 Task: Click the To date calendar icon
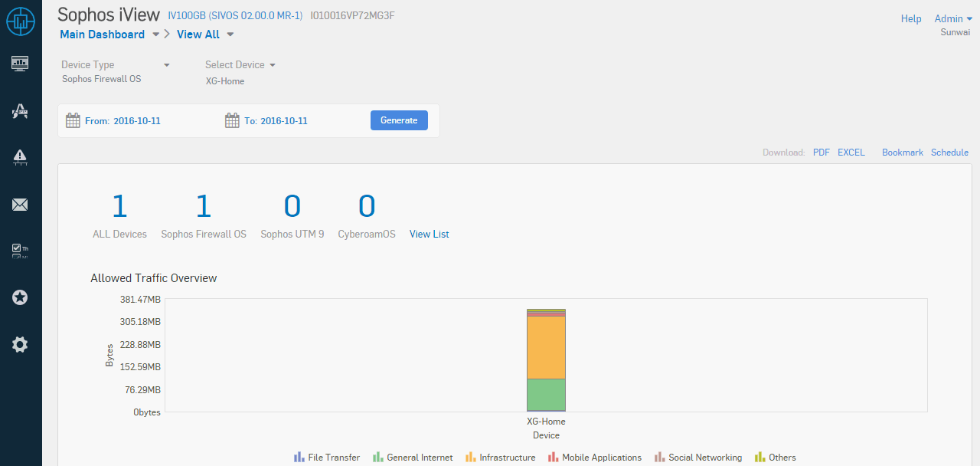[x=232, y=120]
